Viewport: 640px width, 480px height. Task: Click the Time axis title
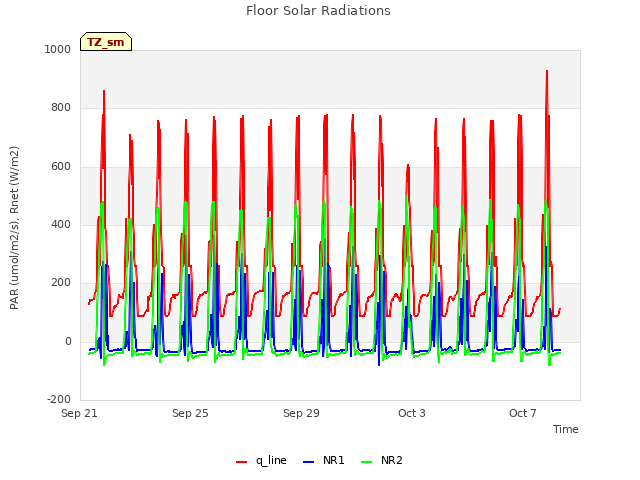[x=566, y=429]
